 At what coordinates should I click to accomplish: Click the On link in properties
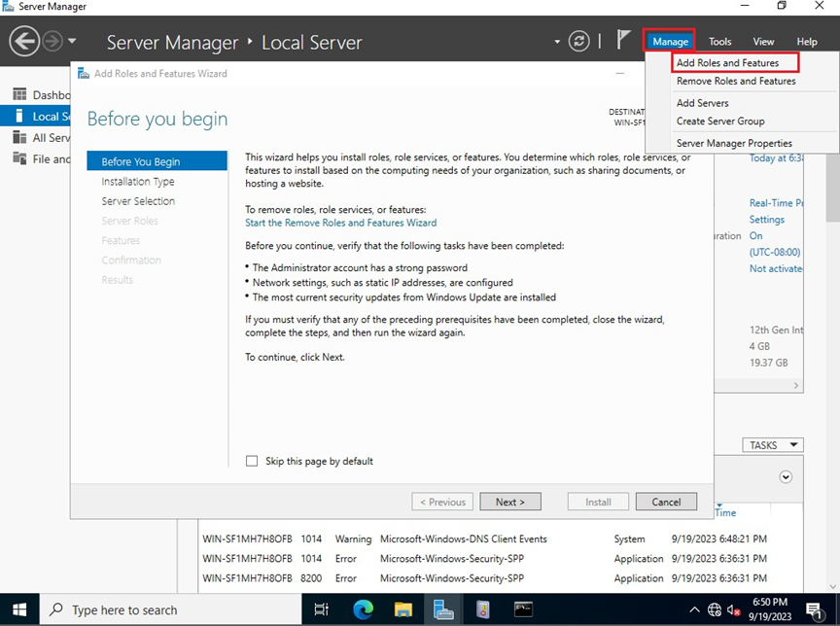tap(755, 235)
